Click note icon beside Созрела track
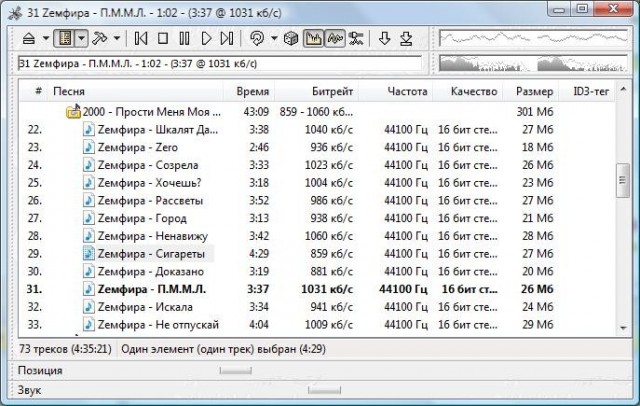The image size is (640, 406). click(89, 165)
